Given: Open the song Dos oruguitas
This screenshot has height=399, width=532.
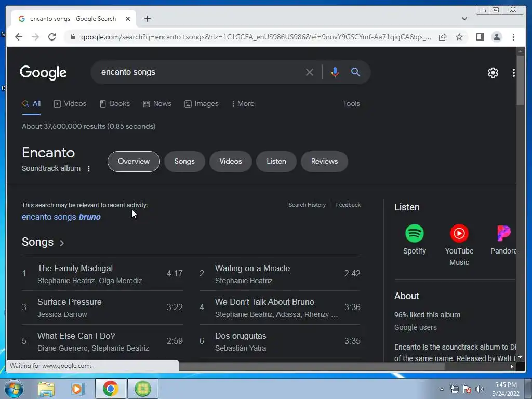Looking at the screenshot, I should click(280, 341).
